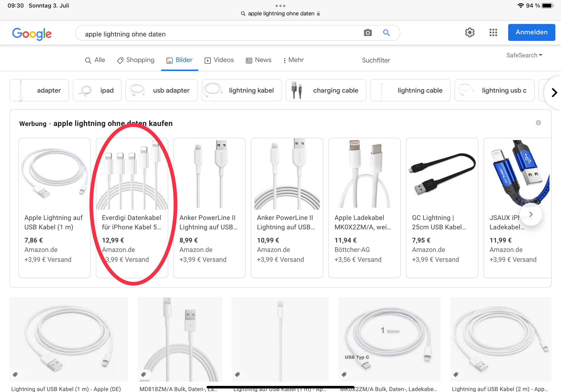Click the blue magnifier search icon
Image resolution: width=561 pixels, height=392 pixels.
click(386, 33)
